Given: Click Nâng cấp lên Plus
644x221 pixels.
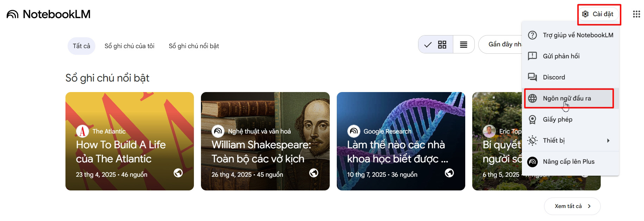Looking at the screenshot, I should pyautogui.click(x=568, y=162).
